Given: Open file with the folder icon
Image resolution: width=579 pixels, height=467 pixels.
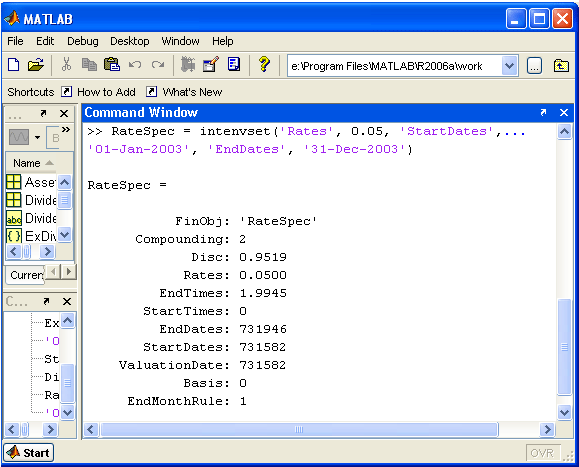Looking at the screenshot, I should tap(35, 65).
